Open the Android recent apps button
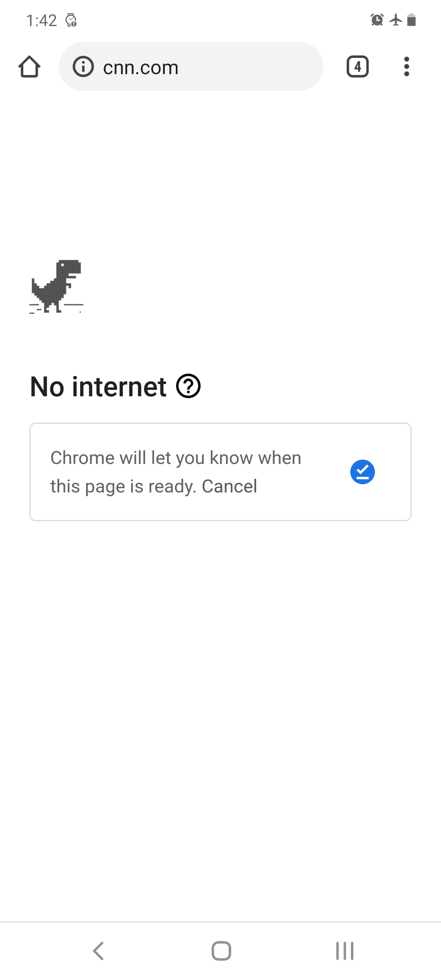 point(344,951)
